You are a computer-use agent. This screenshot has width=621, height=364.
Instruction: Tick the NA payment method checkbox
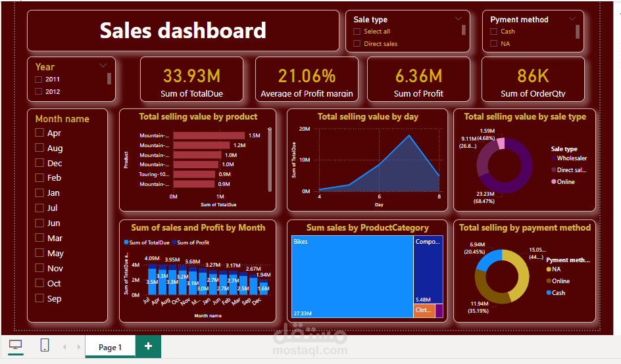coord(493,43)
